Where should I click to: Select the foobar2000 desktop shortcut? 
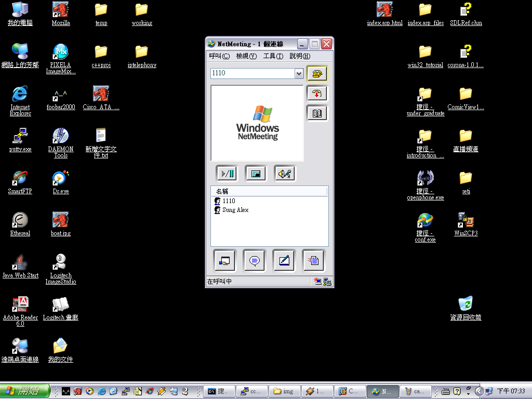[x=61, y=98]
